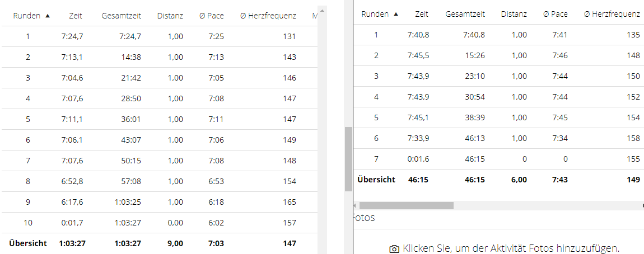Click Ø Herzfrequenz header in the ten-lap table
The width and height of the screenshot is (644, 254).
268,16
